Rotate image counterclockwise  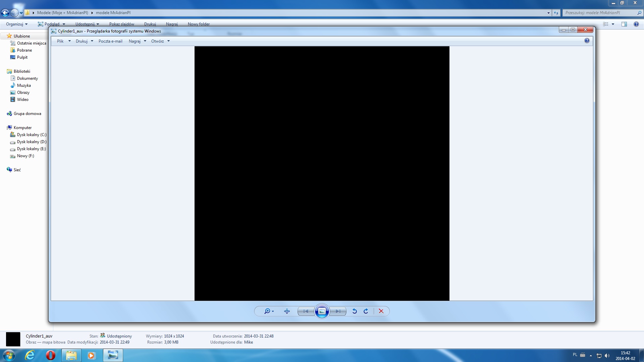tap(355, 311)
